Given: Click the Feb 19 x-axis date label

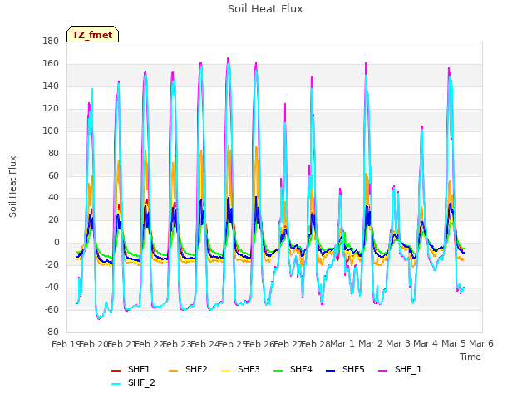Looking at the screenshot, I should click(66, 344).
